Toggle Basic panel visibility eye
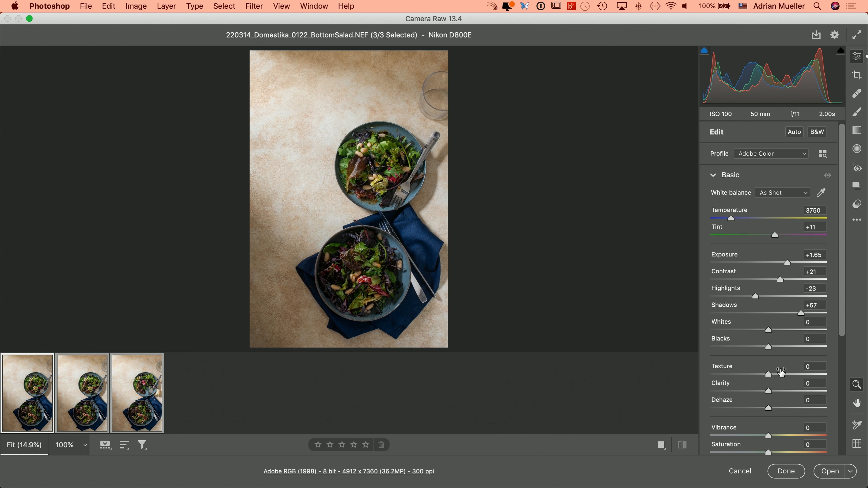Image resolution: width=868 pixels, height=488 pixels. pyautogui.click(x=827, y=175)
